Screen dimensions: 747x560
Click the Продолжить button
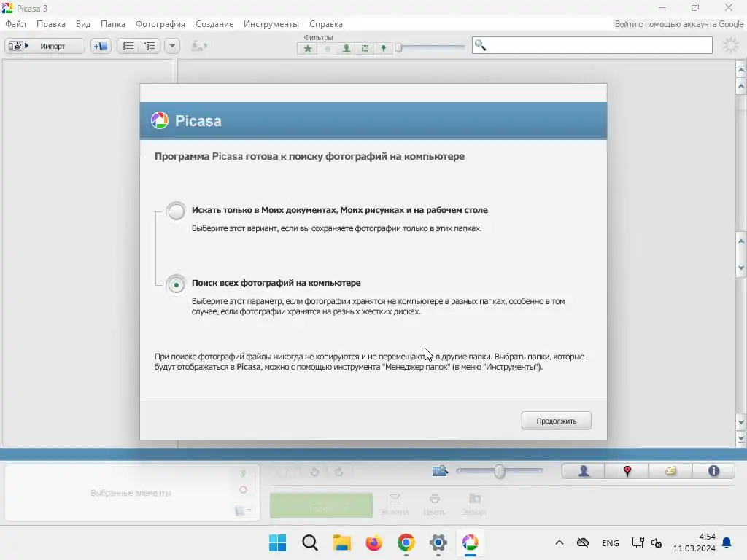(x=556, y=421)
